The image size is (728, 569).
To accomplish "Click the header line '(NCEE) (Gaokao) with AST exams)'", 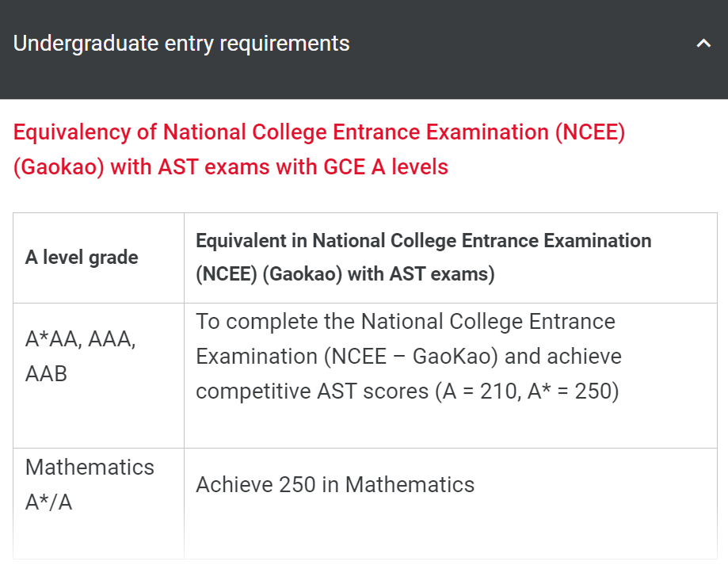I will coord(345,274).
